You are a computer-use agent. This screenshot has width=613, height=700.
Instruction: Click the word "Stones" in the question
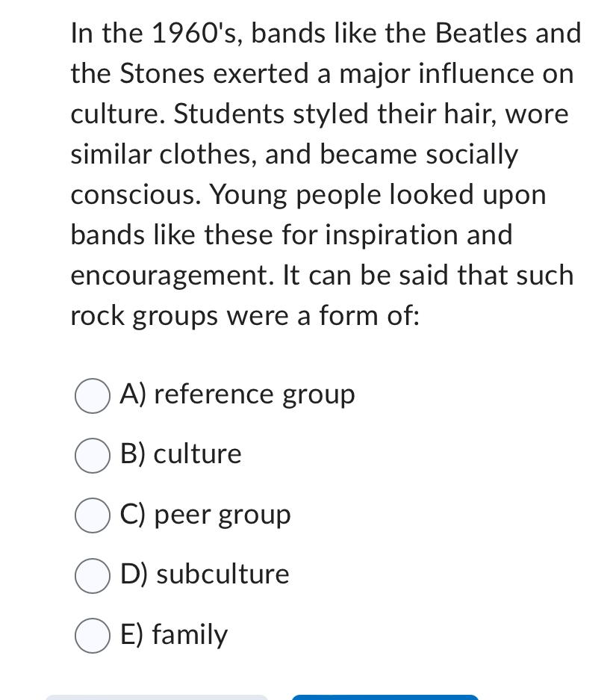(162, 73)
